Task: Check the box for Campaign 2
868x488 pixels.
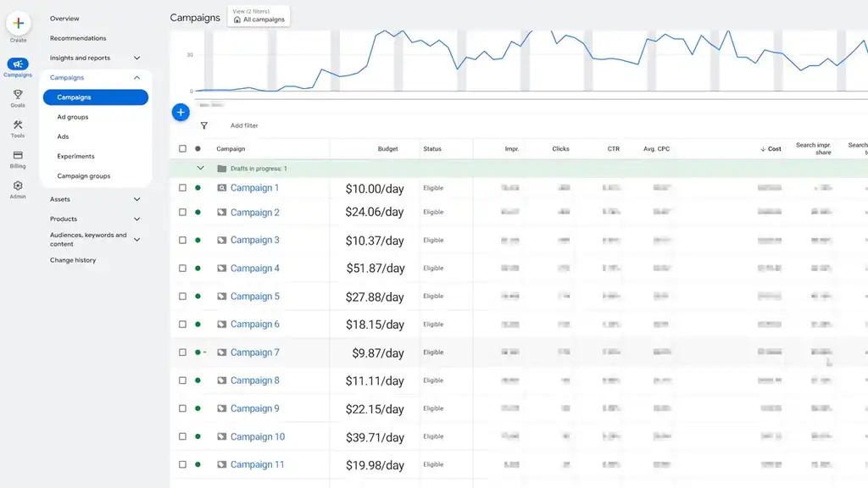Action: tap(183, 212)
